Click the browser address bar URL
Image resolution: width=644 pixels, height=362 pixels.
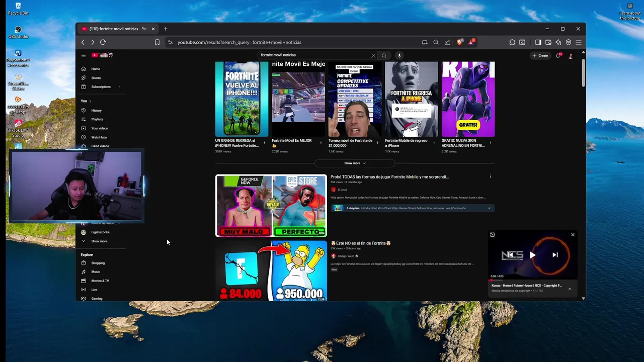(239, 42)
